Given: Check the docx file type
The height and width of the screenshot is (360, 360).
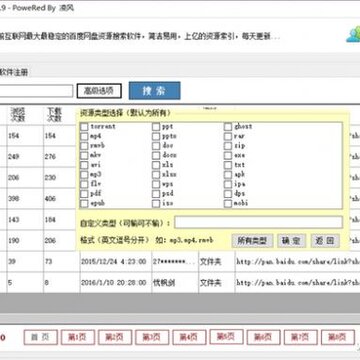Looking at the screenshot, I should coord(156,156).
